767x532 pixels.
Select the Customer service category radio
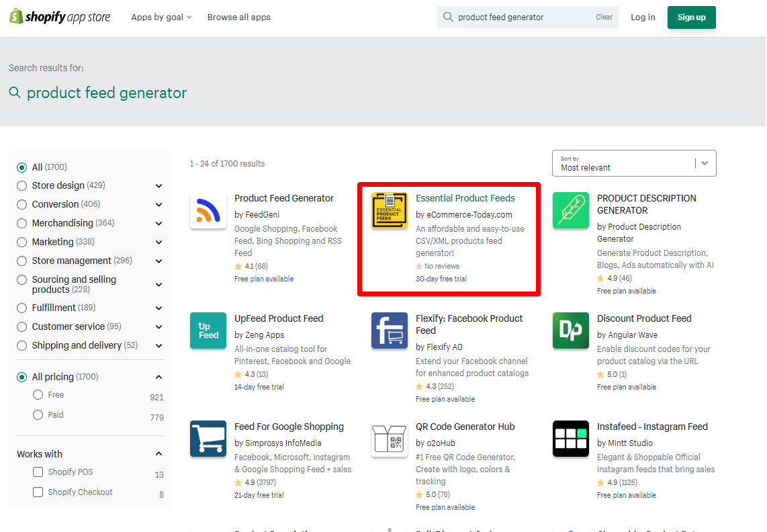[x=21, y=326]
